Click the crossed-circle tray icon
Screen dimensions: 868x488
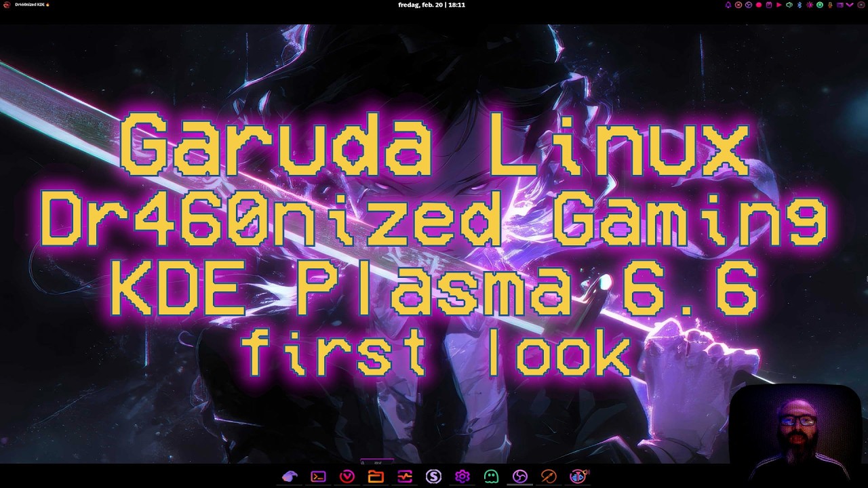[738, 5]
